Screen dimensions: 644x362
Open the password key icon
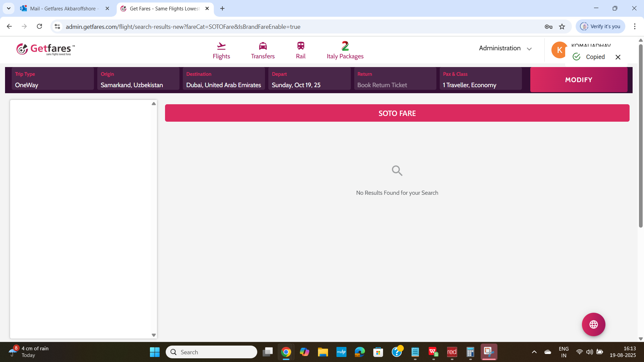(x=548, y=27)
